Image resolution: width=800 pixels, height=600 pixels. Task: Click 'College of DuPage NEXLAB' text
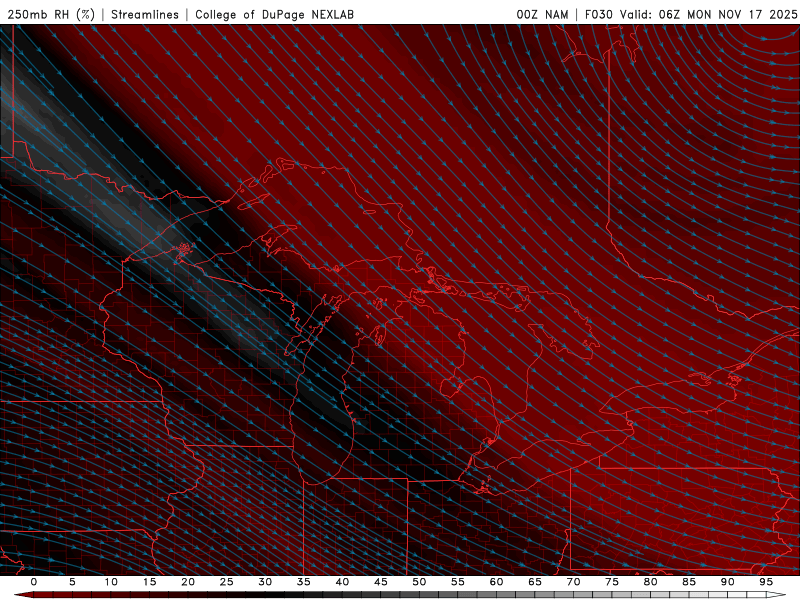(x=274, y=14)
